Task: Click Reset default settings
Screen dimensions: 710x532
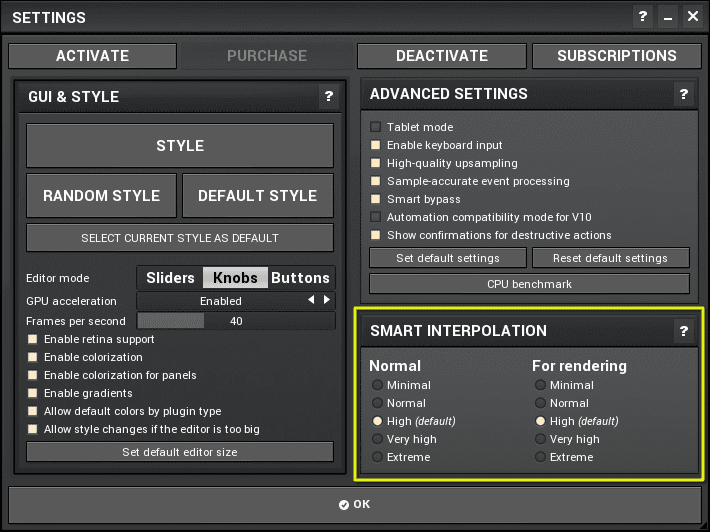Action: [610, 258]
